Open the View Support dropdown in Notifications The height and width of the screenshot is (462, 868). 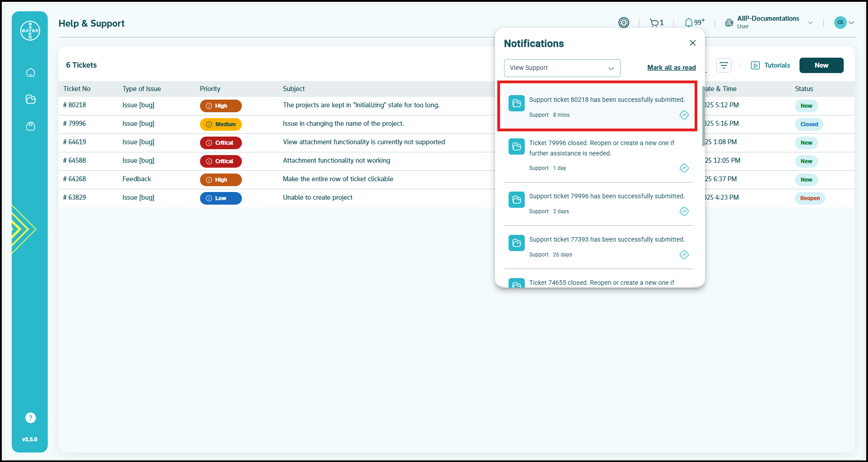[x=562, y=68]
